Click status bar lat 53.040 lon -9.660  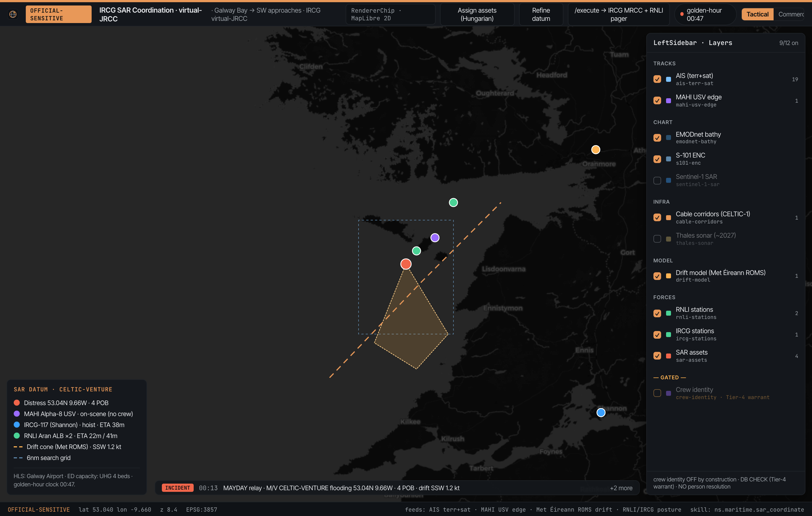pyautogui.click(x=115, y=510)
